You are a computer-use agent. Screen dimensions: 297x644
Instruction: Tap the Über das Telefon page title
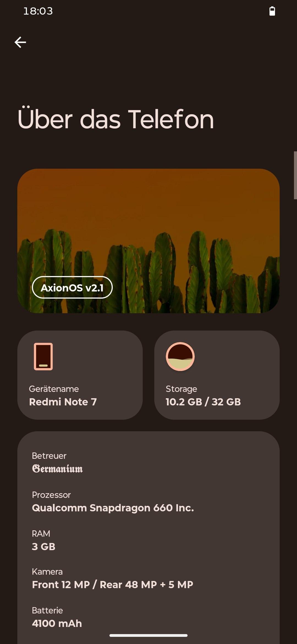[116, 119]
